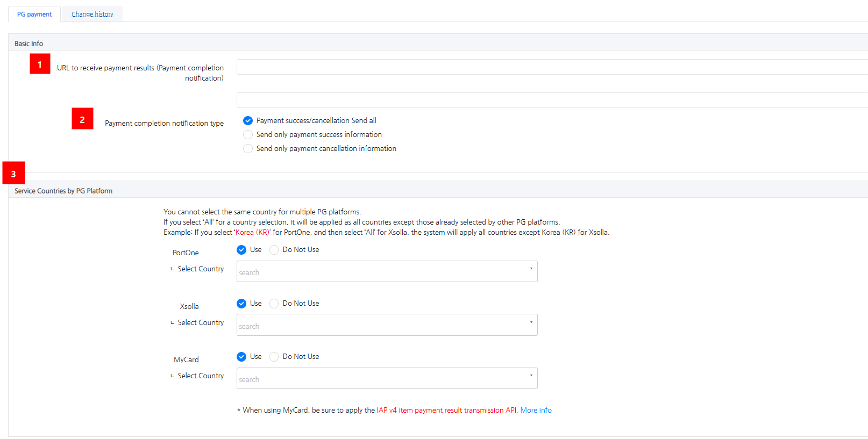The width and height of the screenshot is (868, 439).
Task: Open the More info link
Action: click(x=536, y=411)
